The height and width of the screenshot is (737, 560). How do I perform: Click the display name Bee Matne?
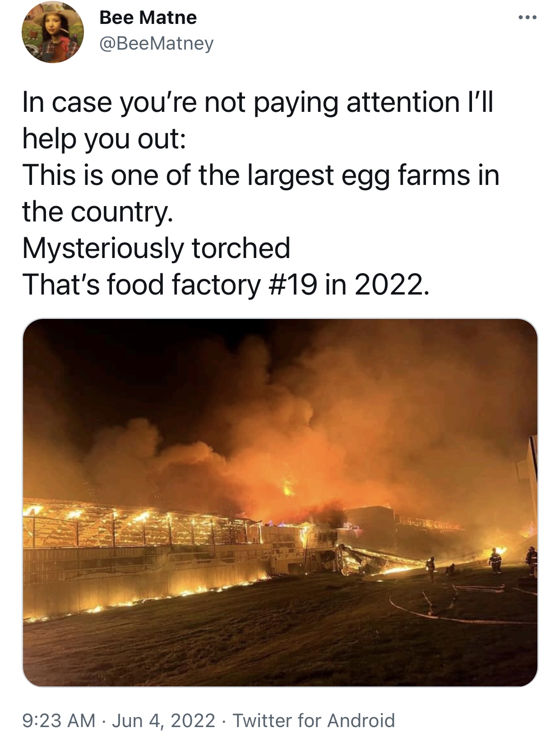pos(148,18)
